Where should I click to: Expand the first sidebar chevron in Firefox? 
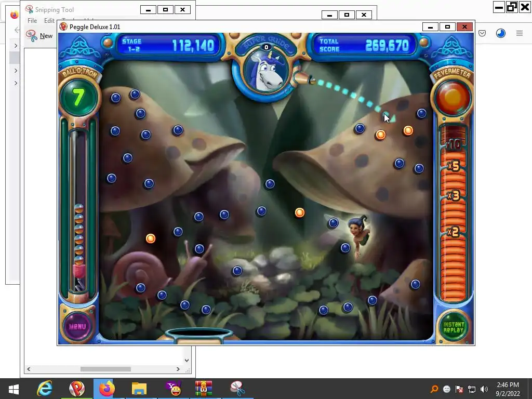pos(16,46)
